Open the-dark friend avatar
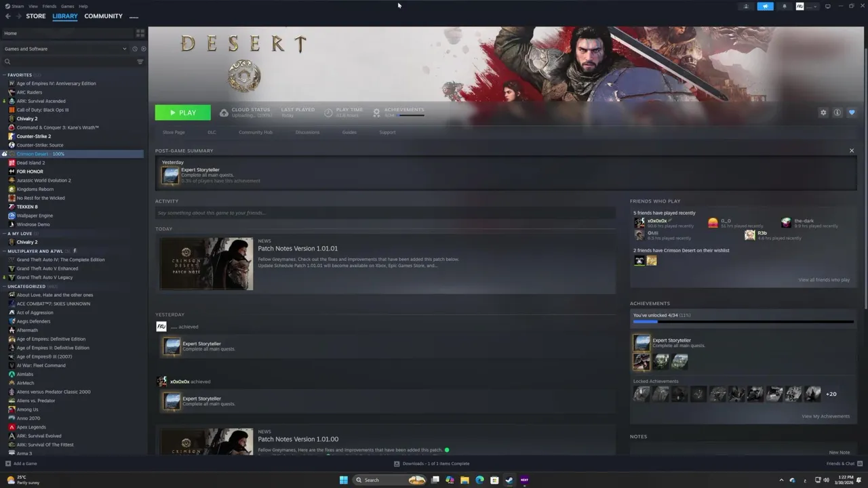This screenshot has height=488, width=868. point(786,223)
